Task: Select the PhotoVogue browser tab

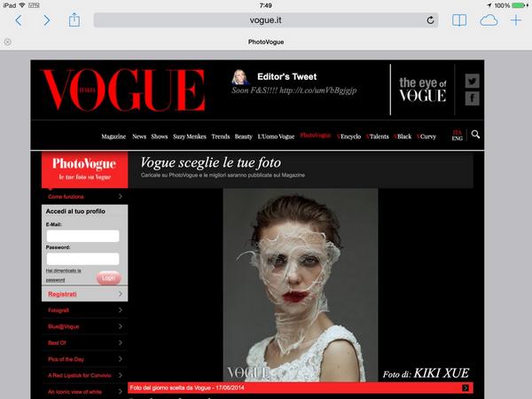Action: [266, 42]
